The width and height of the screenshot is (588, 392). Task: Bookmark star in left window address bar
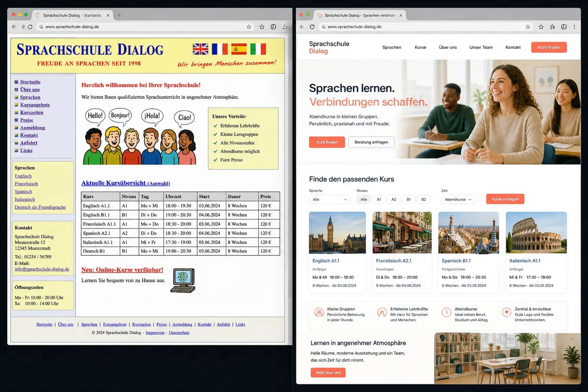249,27
